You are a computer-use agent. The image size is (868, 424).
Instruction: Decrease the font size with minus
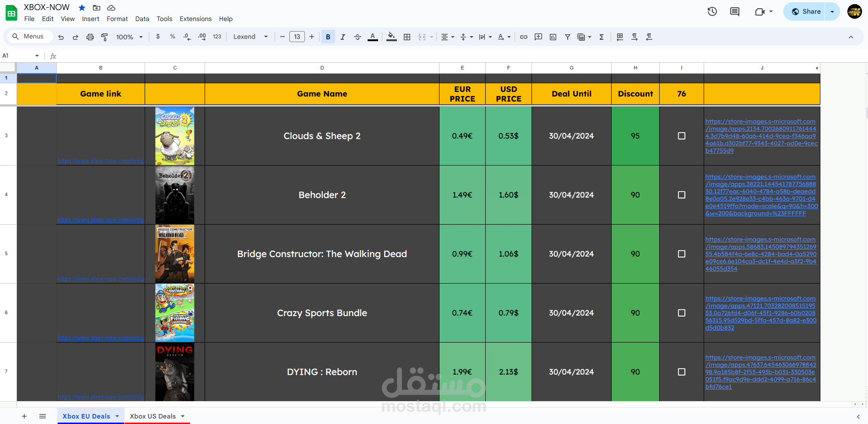(x=282, y=37)
